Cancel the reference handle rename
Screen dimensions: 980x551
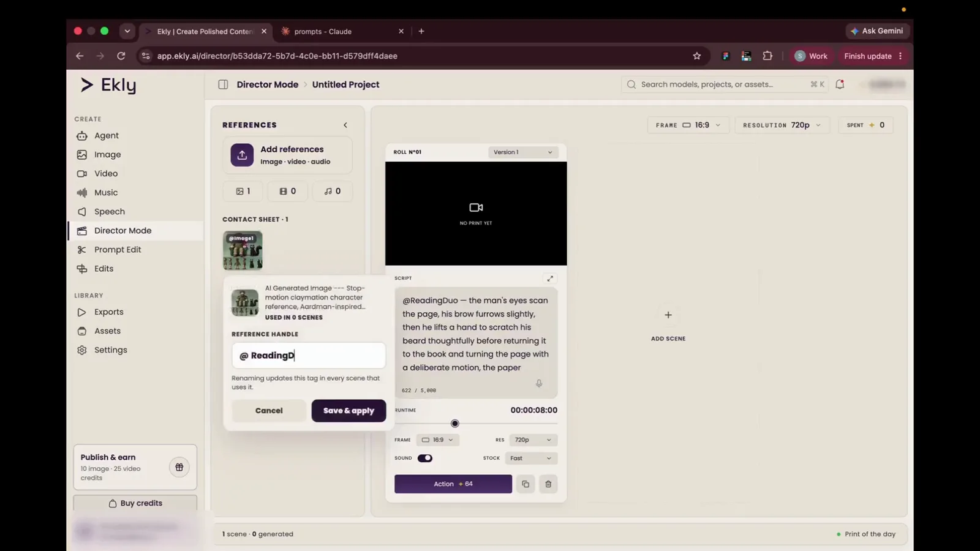tap(269, 410)
